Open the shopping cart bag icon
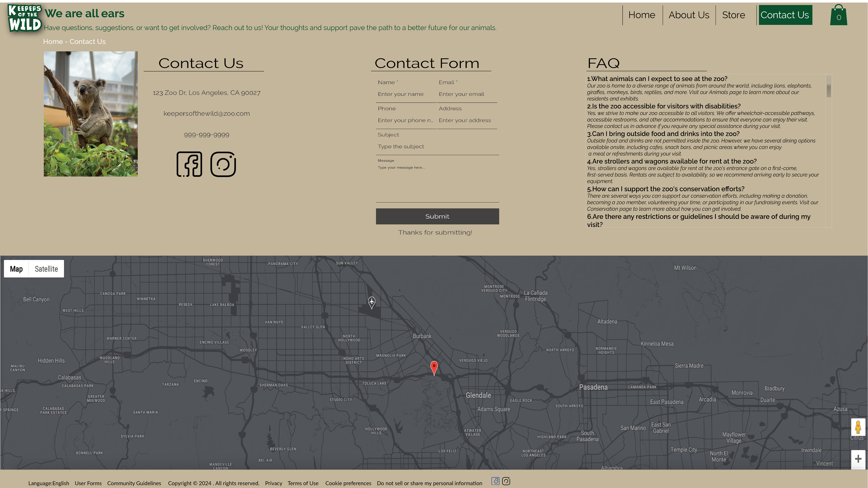Screen dimensions: 868x488 click(838, 15)
